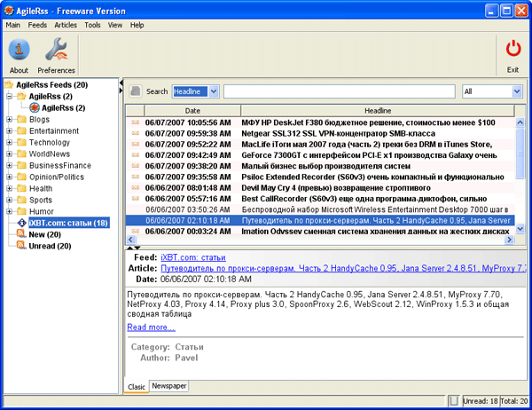The width and height of the screenshot is (532, 410).
Task: Click the search text input field
Action: tap(340, 91)
